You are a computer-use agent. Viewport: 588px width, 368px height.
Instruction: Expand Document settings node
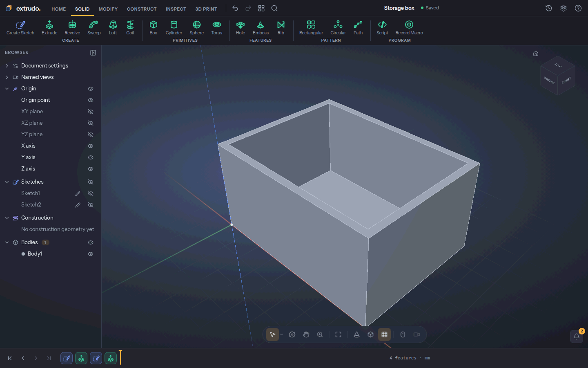(7, 66)
